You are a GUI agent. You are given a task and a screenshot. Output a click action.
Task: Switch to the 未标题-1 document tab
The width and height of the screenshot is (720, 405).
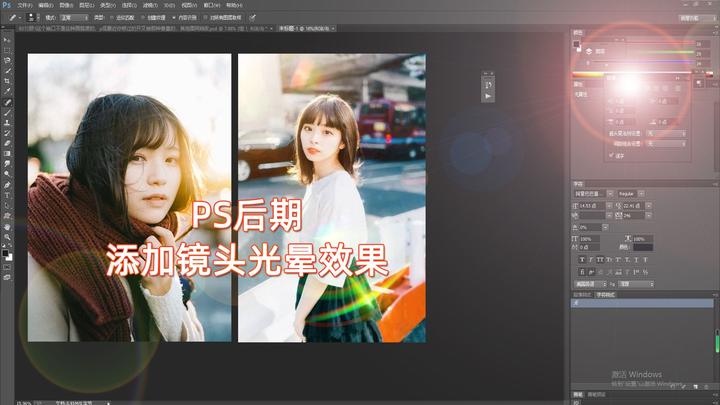coord(304,28)
